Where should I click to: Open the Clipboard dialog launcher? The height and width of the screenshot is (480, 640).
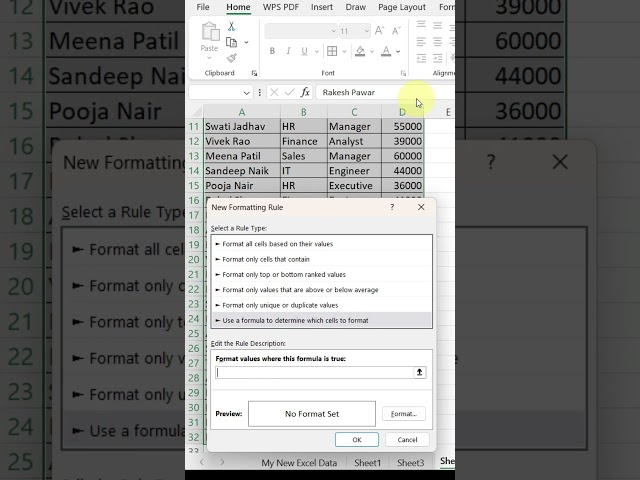(x=254, y=73)
